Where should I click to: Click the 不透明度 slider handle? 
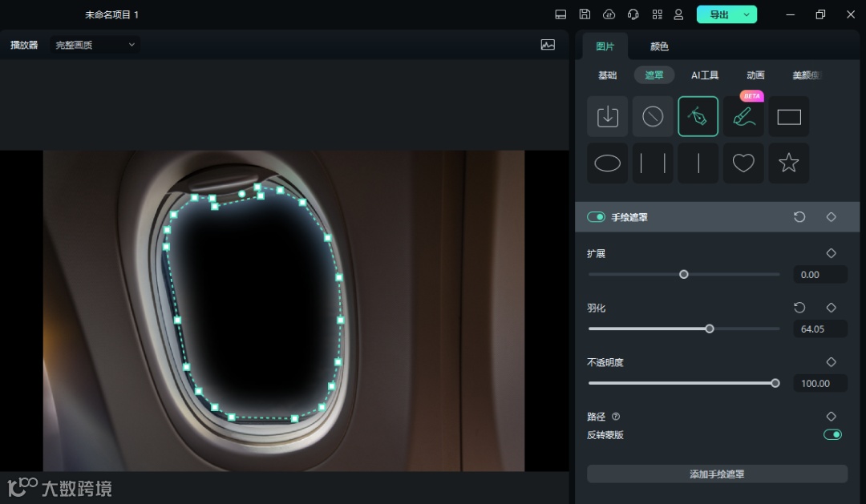pyautogui.click(x=775, y=383)
